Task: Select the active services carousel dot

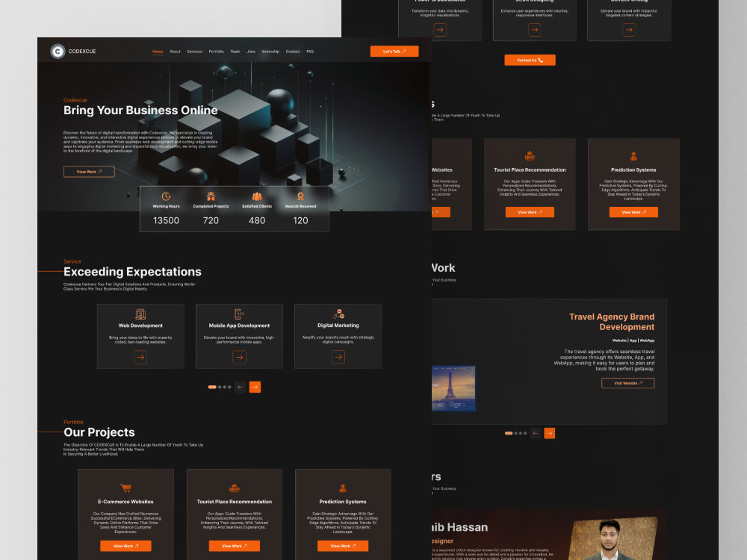Action: coord(212,387)
